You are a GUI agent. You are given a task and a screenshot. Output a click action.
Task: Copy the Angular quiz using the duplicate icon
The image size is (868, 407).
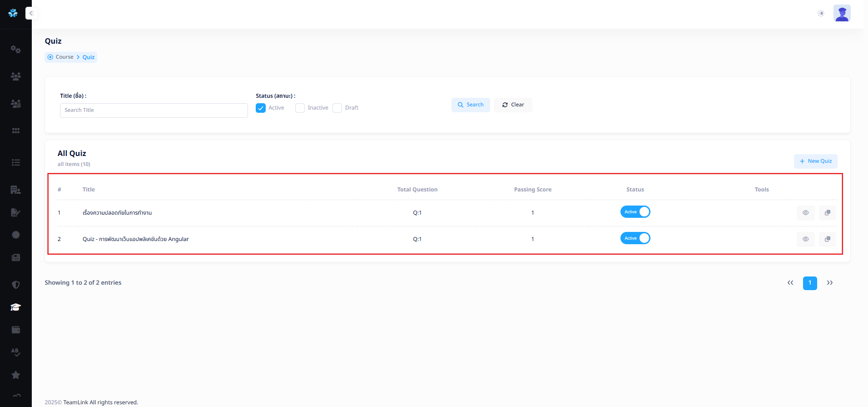tap(827, 239)
